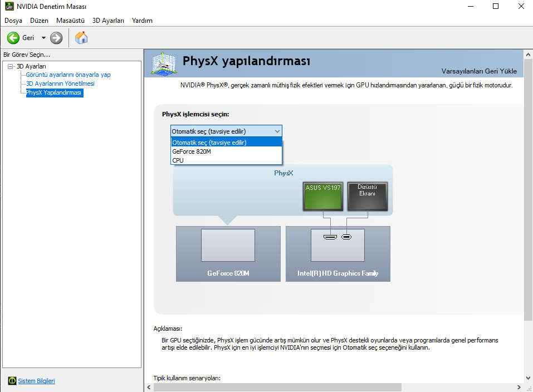Toggle the PhysX işlemcisi combo box arrow
This screenshot has height=392, width=533.
(277, 131)
